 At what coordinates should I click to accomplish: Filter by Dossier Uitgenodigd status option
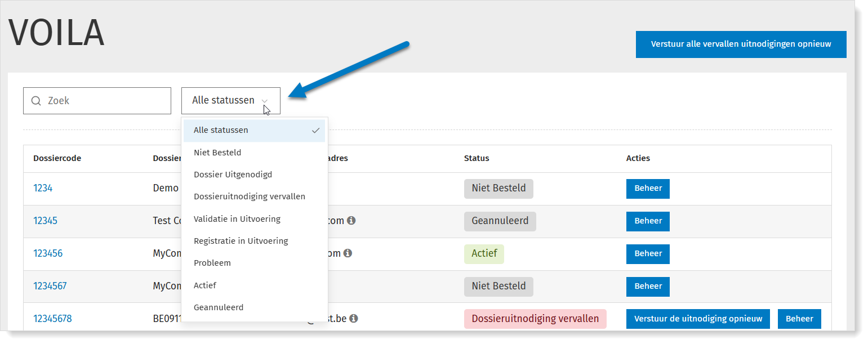254,175
